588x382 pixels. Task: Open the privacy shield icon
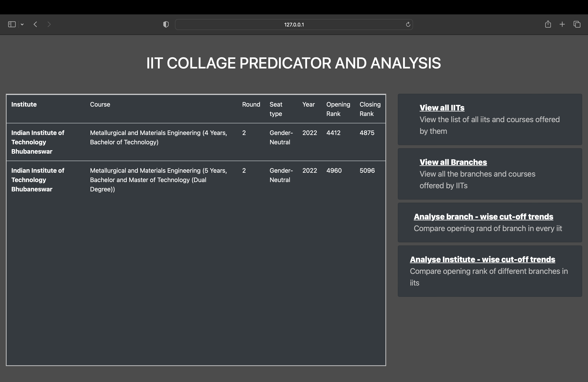tap(166, 24)
